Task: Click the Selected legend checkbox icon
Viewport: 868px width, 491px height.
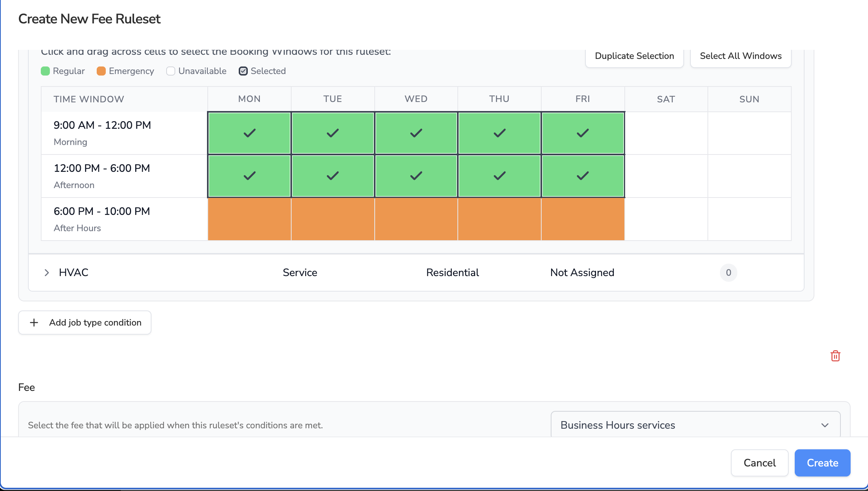Action: pyautogui.click(x=243, y=71)
